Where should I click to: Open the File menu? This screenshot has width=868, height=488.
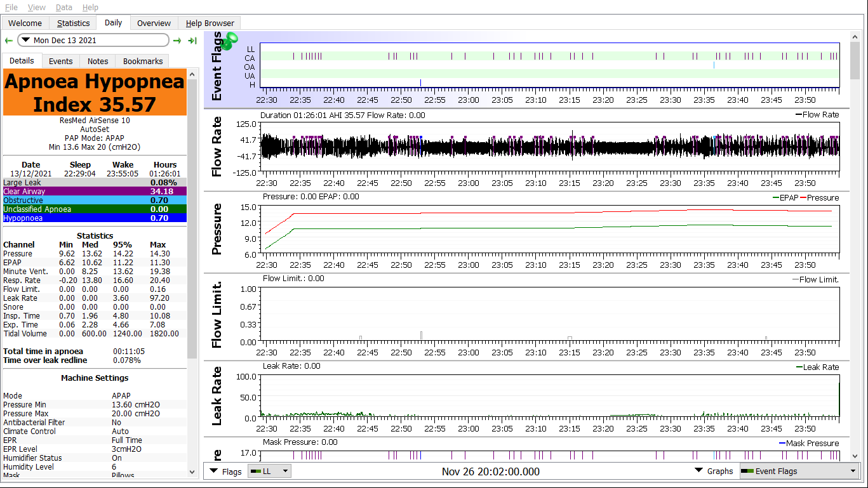coord(11,8)
